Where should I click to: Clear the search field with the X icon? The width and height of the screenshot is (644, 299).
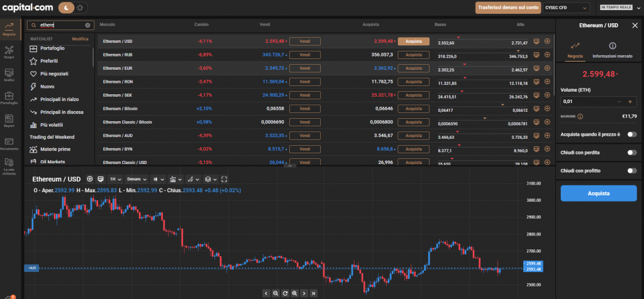pyautogui.click(x=87, y=25)
